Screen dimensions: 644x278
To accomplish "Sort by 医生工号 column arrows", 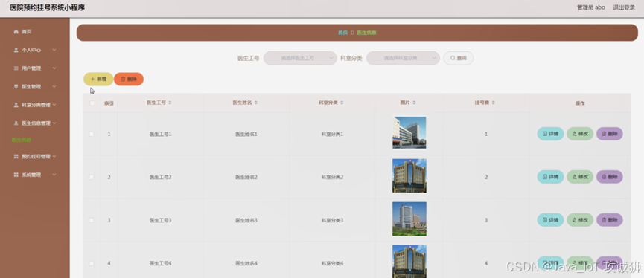I will tap(170, 103).
